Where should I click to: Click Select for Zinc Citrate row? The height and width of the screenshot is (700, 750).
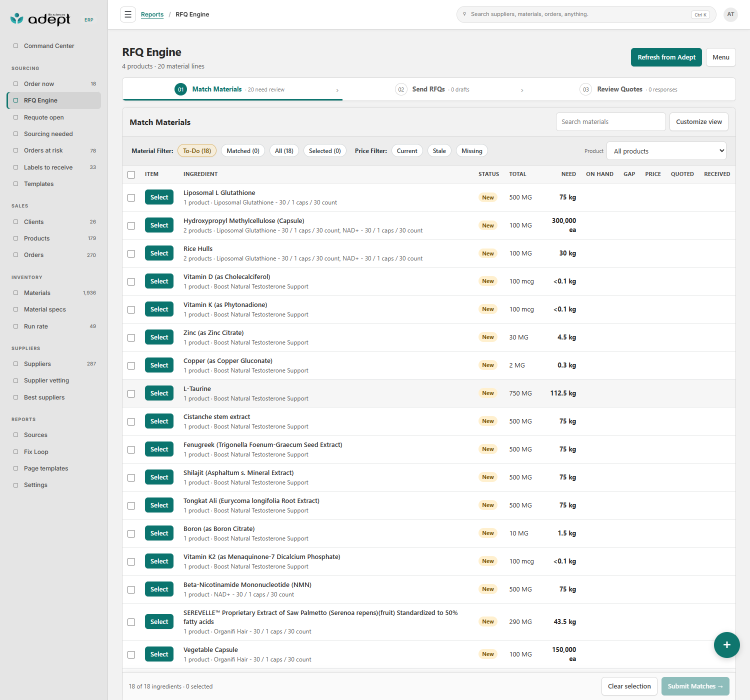[159, 337]
